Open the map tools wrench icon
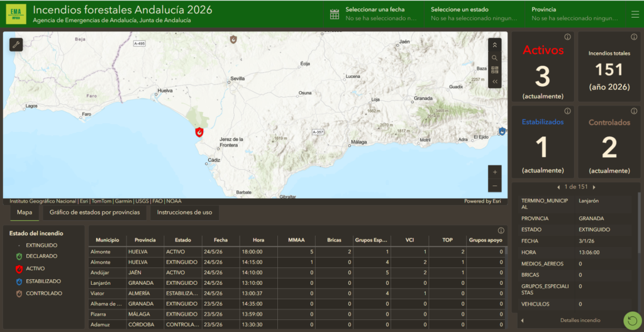Viewport: 644px width, 332px height. [x=16, y=45]
